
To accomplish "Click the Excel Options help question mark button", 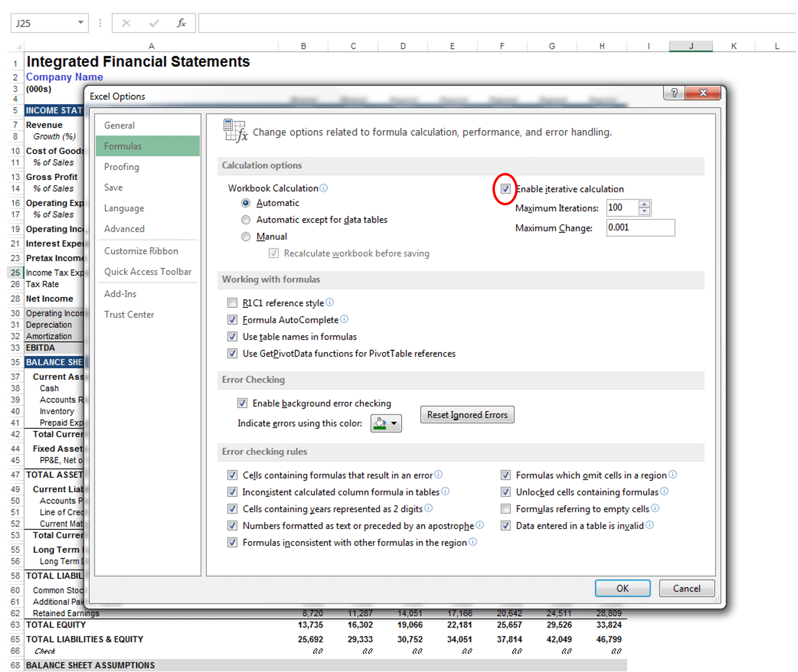I will pyautogui.click(x=674, y=93).
